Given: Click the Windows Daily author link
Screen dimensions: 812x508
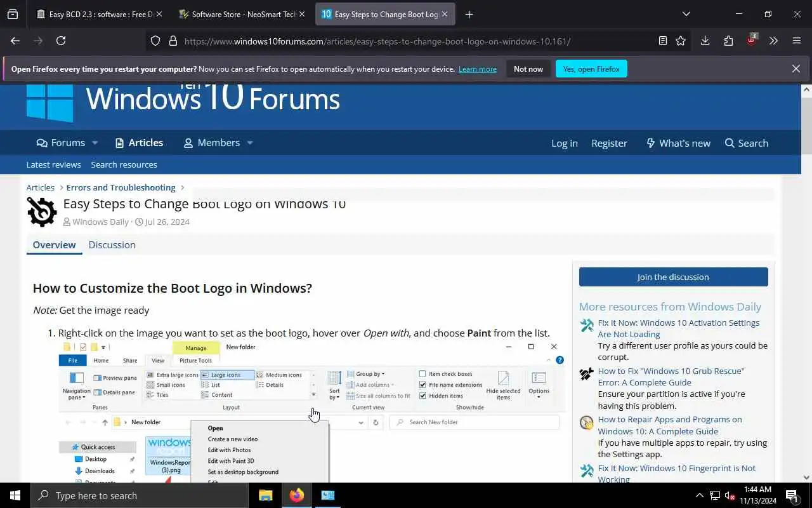Looking at the screenshot, I should (100, 222).
